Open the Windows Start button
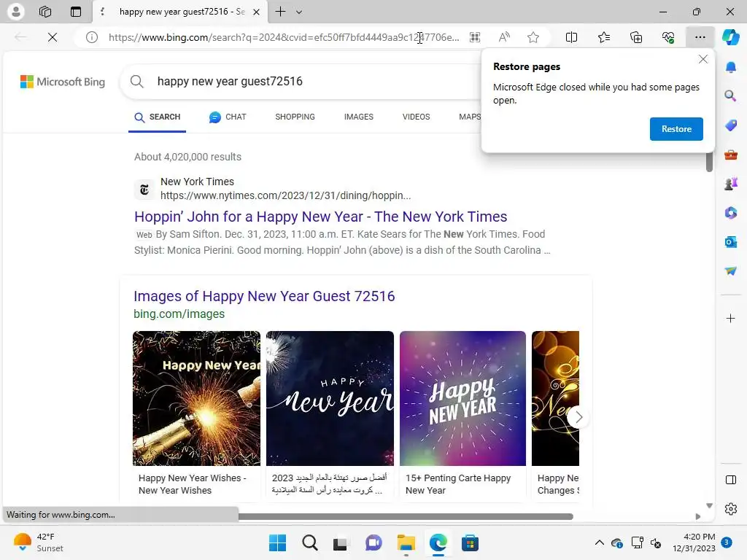 277,542
